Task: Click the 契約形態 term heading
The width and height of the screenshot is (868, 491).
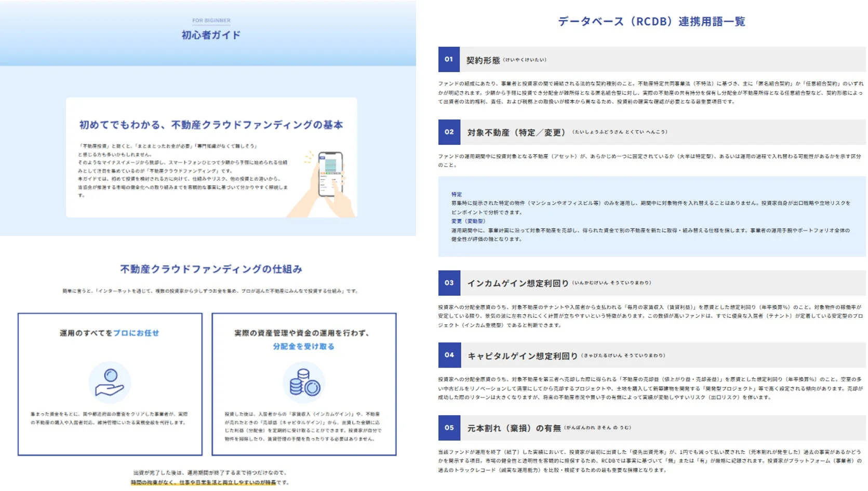Action: [x=483, y=60]
